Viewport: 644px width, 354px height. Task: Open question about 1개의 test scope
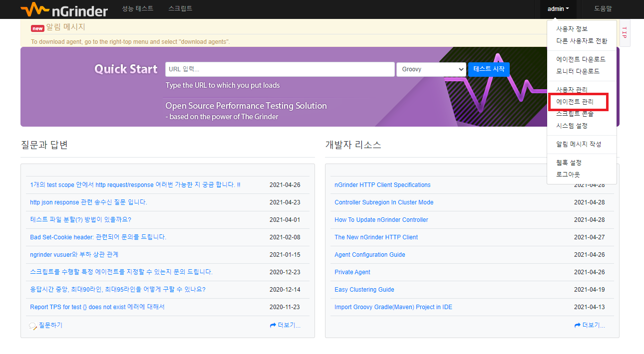tap(135, 185)
